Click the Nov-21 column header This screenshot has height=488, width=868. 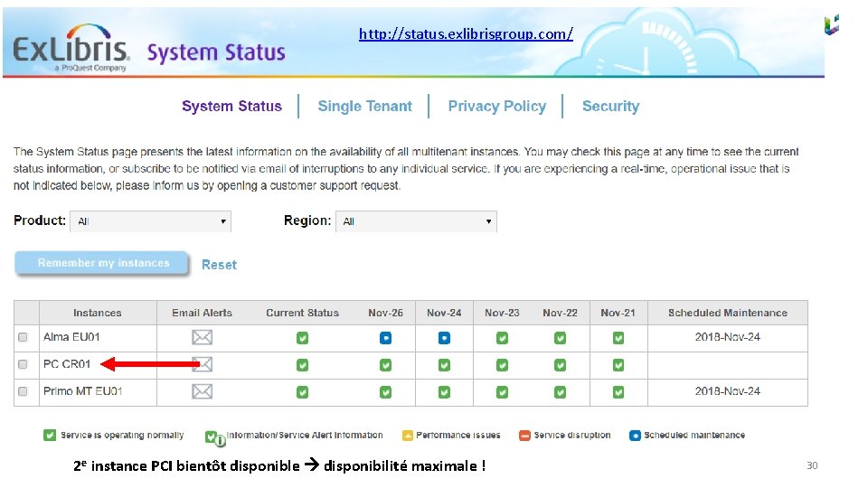tap(618, 314)
